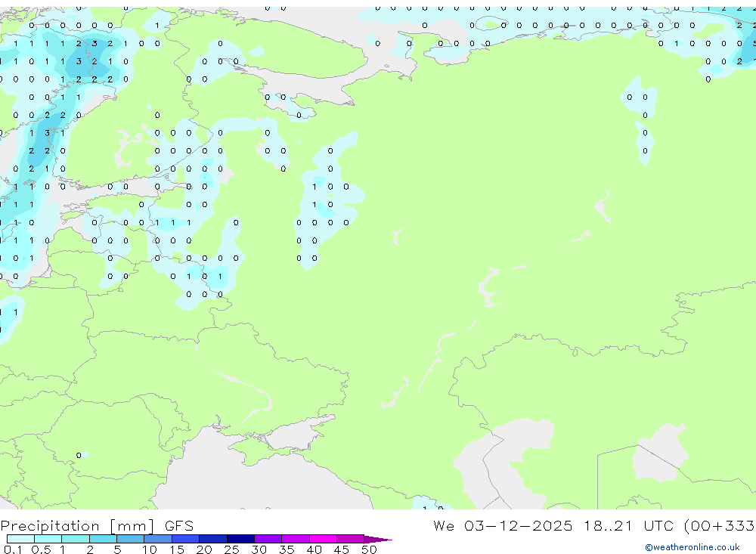756x554 pixels.
Task: Click the above-50 mm legend arrow tip
Action: (379, 540)
